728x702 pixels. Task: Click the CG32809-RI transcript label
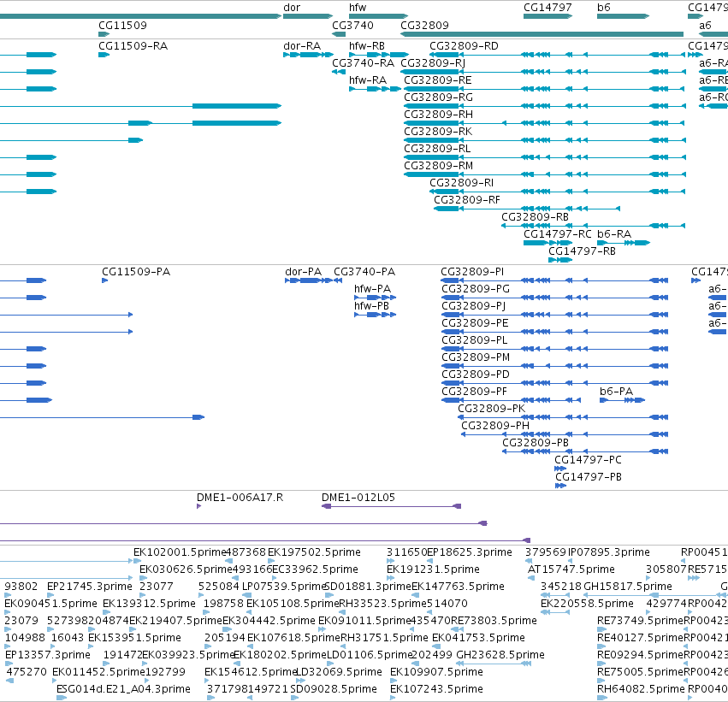461,183
